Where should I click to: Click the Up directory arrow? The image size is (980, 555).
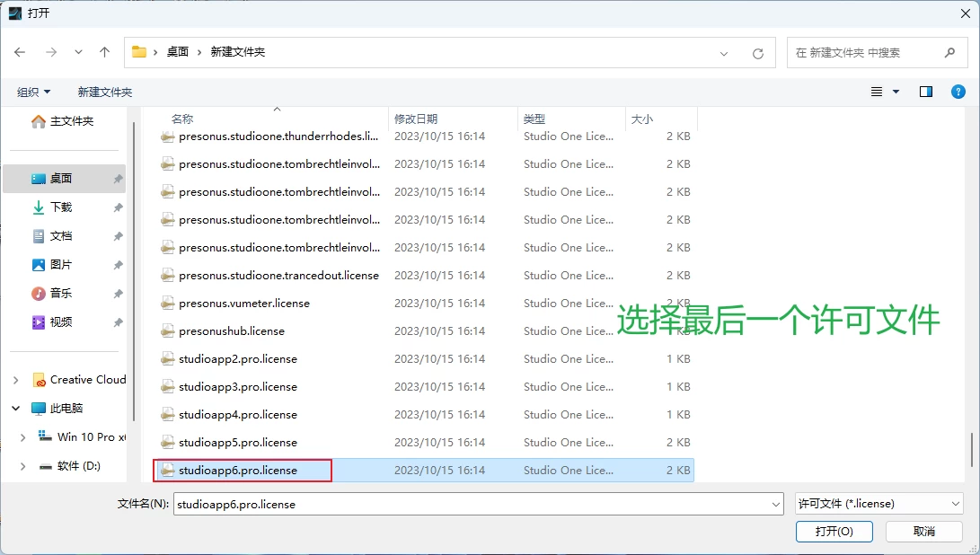pos(104,52)
